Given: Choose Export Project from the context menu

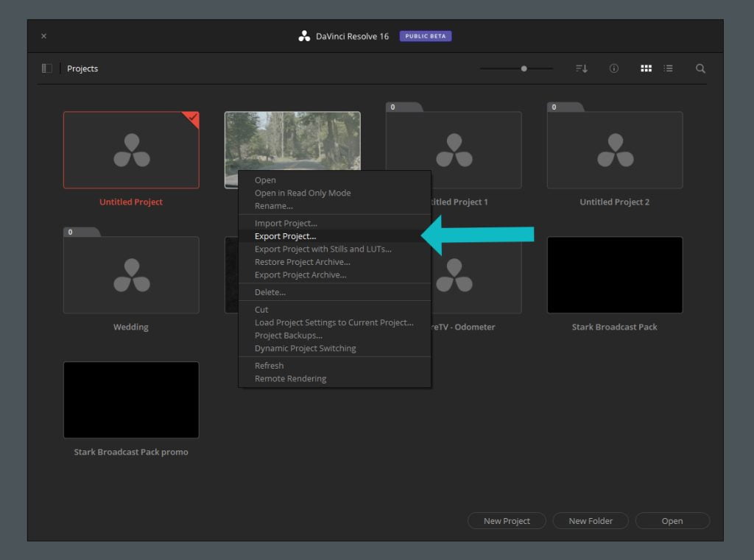Looking at the screenshot, I should pyautogui.click(x=286, y=235).
